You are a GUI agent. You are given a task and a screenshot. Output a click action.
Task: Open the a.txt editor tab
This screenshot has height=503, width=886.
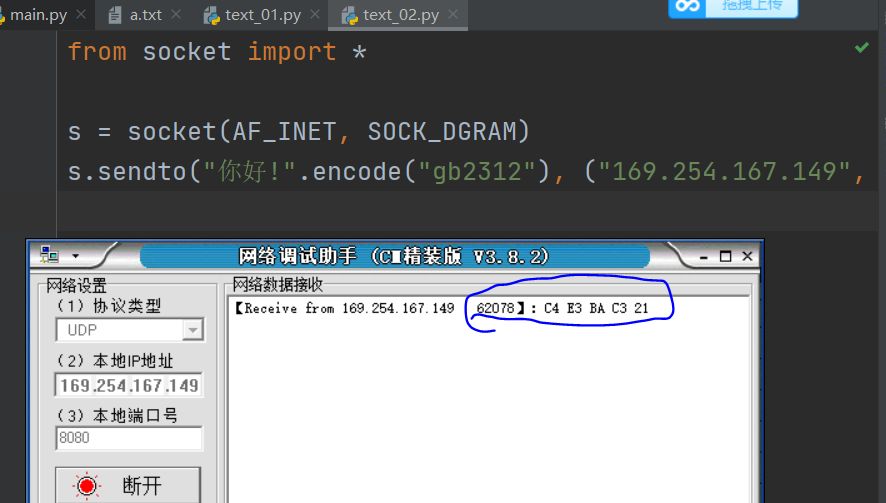[145, 15]
